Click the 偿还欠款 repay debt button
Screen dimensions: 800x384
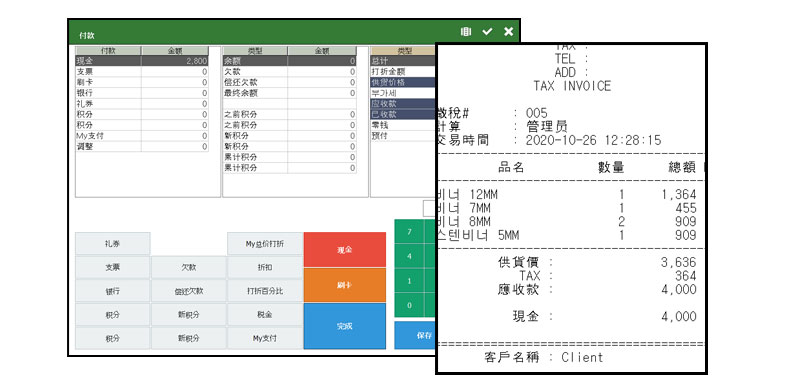pos(188,291)
